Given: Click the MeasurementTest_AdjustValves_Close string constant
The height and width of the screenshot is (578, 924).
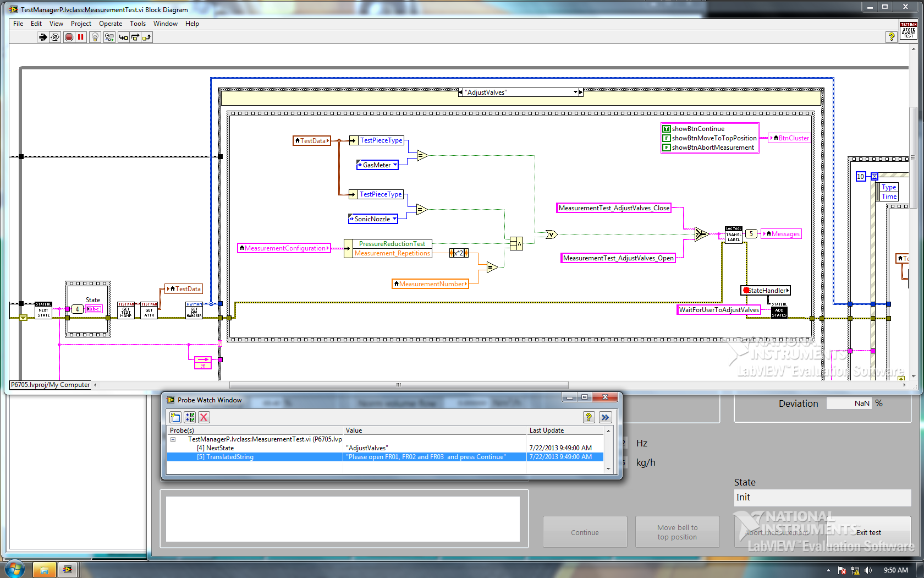Looking at the screenshot, I should (x=614, y=208).
